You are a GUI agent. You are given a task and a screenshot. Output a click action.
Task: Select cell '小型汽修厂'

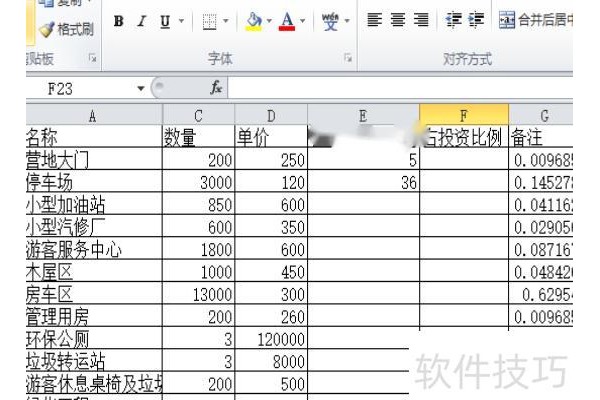(94, 226)
